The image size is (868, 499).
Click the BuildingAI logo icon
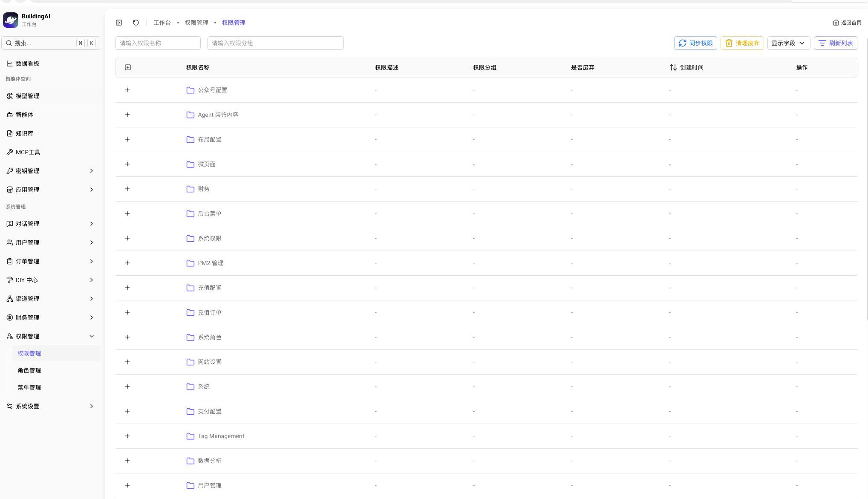(x=11, y=20)
